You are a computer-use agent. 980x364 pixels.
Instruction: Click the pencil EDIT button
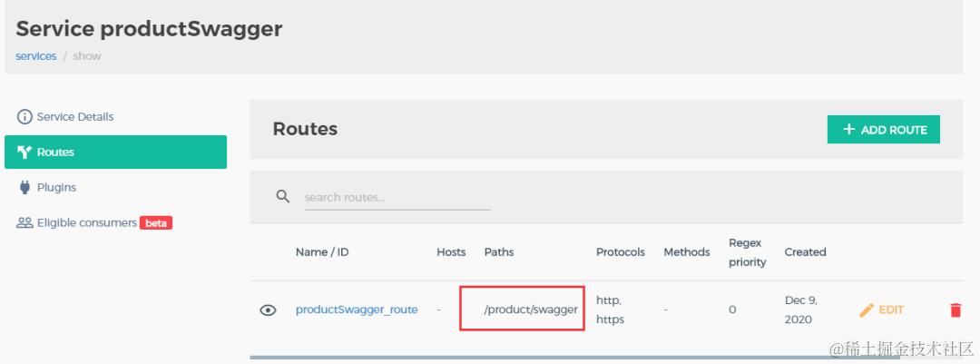[x=881, y=310]
